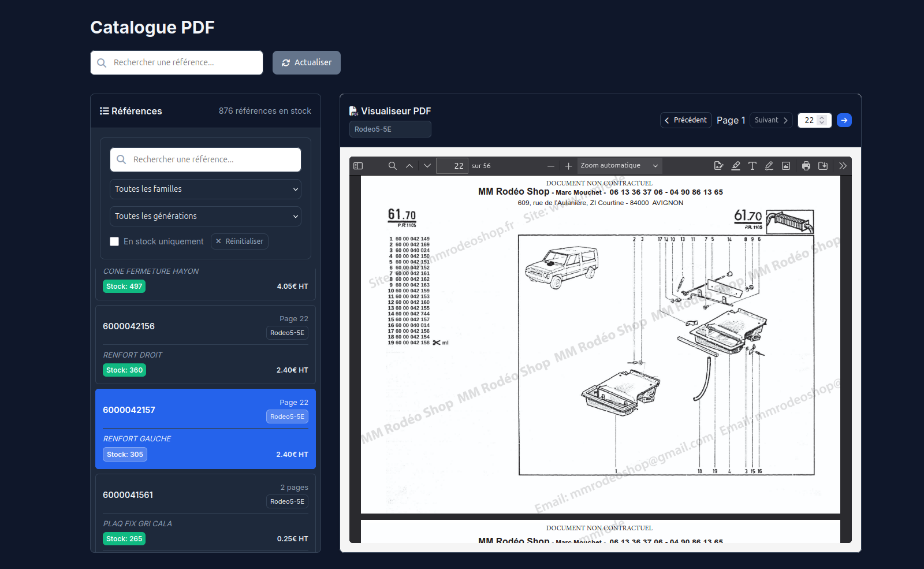Select reference 6000042156 in the list

click(x=205, y=345)
